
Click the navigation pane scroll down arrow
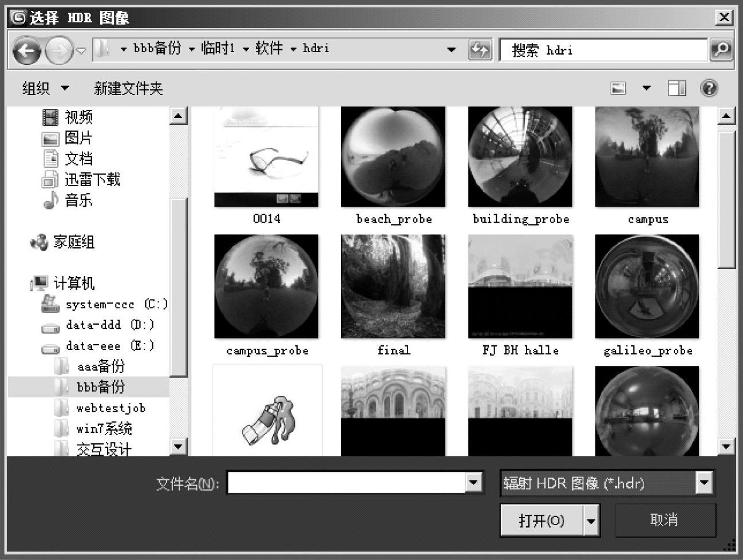pos(179,447)
